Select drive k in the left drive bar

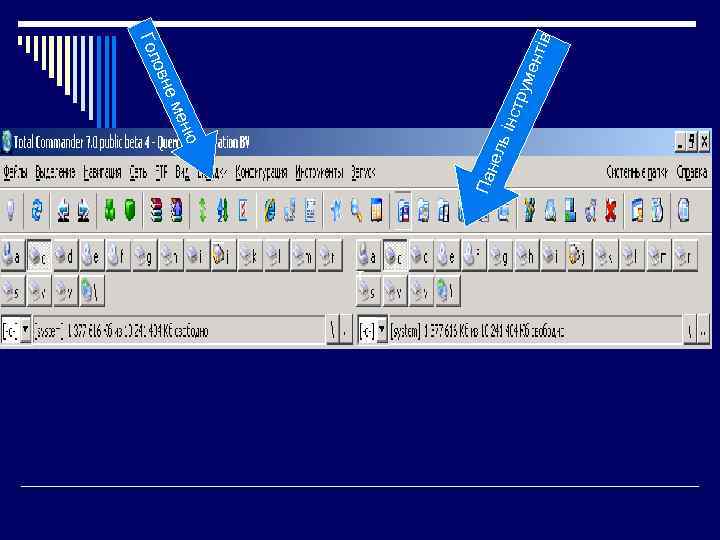pyautogui.click(x=250, y=255)
